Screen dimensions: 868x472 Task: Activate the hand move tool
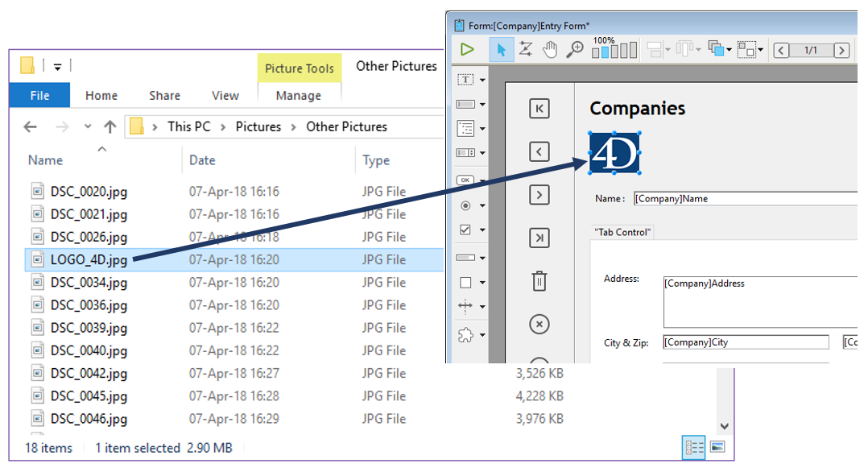tap(550, 50)
